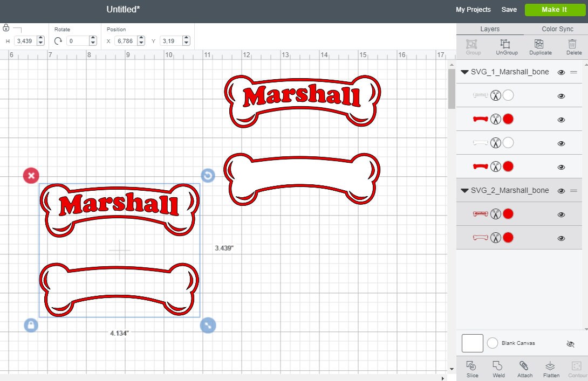The image size is (588, 381).
Task: Select the SVG_2_Marshall_bone layer name
Action: pos(510,190)
